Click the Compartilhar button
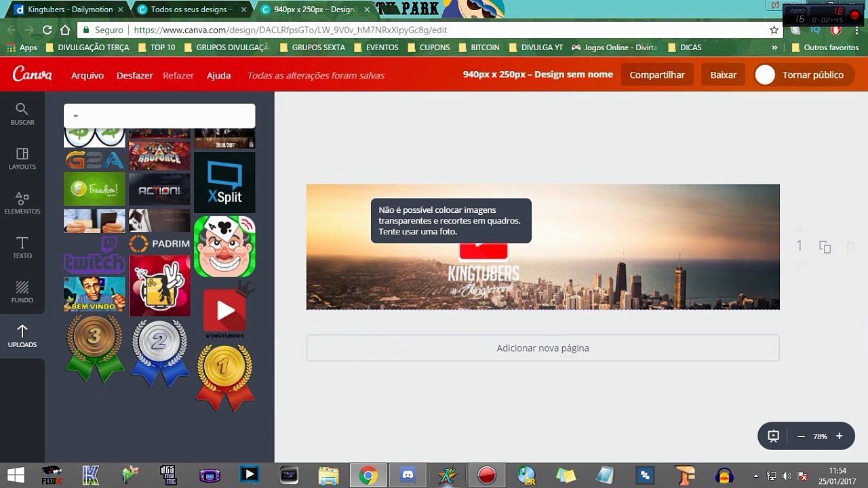The image size is (868, 488). [657, 75]
